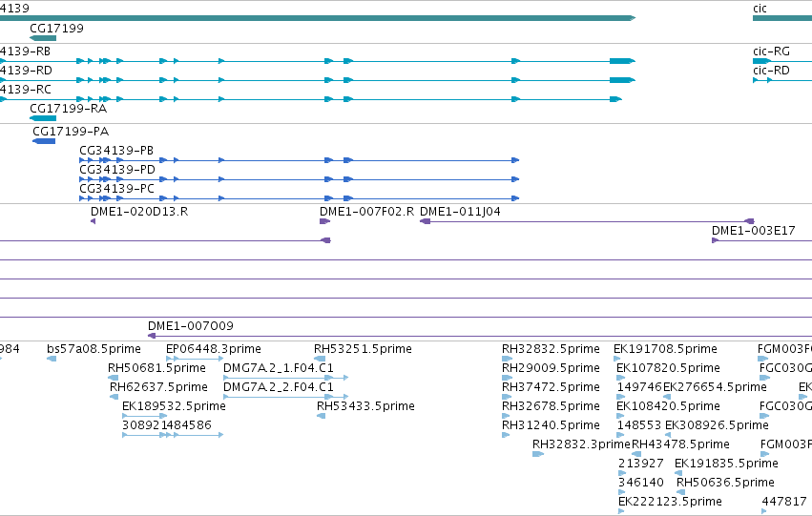
Task: Click the DME1-007F02.R clone label
Action: [366, 211]
